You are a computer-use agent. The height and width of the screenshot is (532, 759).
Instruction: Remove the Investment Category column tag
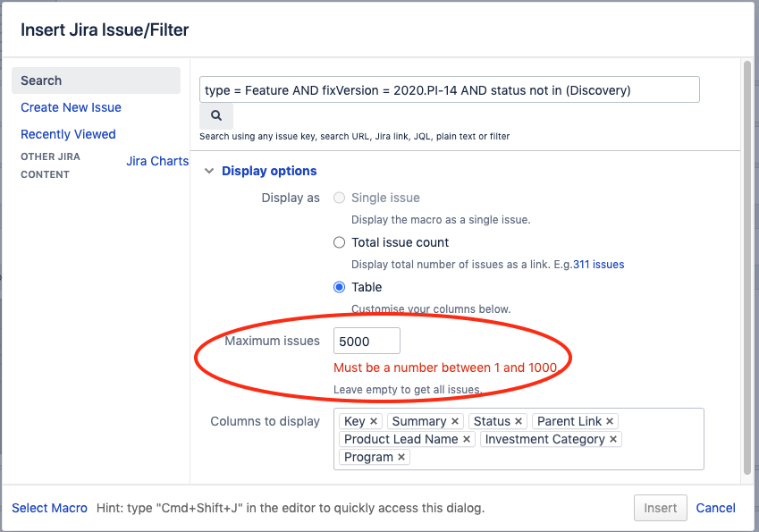point(613,439)
